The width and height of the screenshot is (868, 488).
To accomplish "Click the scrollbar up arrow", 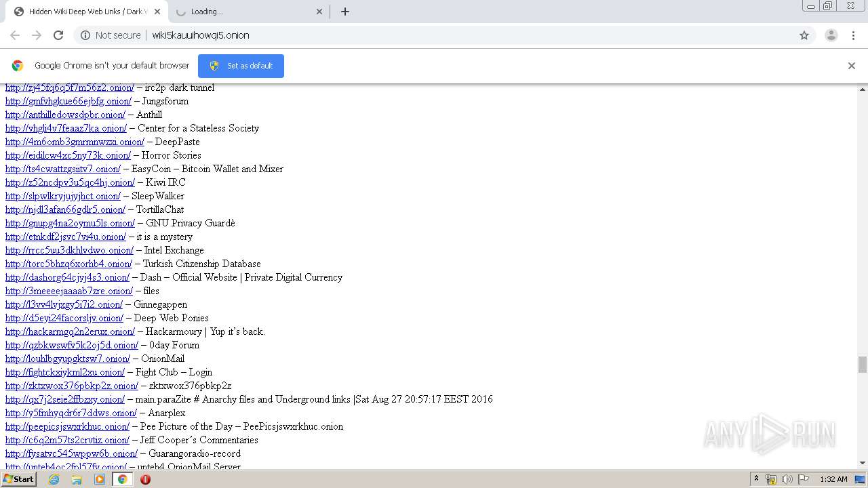I will tap(863, 89).
